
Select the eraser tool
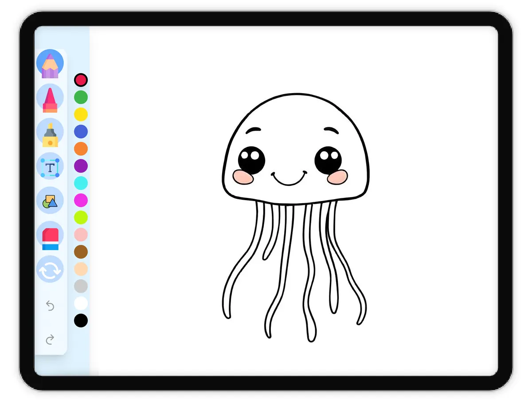point(50,236)
